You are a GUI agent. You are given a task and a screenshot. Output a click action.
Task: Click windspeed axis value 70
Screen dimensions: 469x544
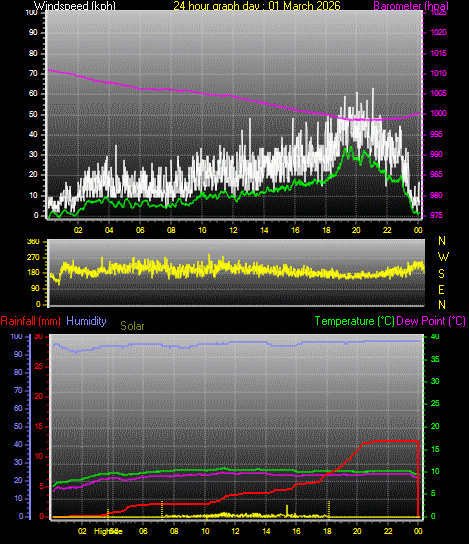33,73
